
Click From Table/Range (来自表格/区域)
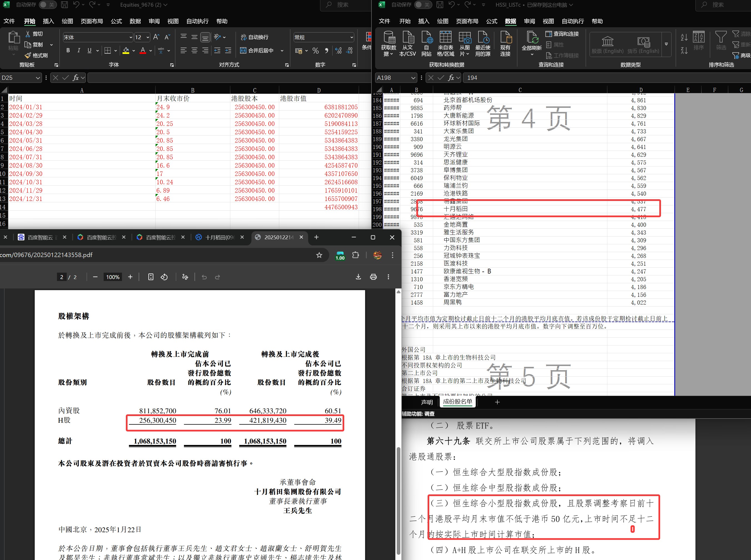pyautogui.click(x=446, y=43)
